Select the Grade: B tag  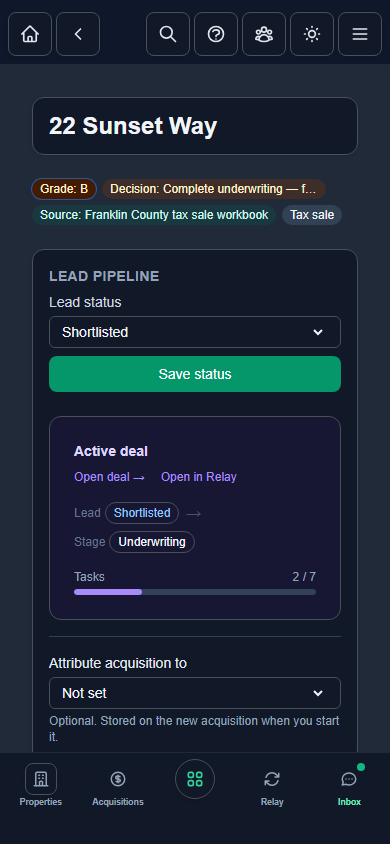pyautogui.click(x=64, y=189)
